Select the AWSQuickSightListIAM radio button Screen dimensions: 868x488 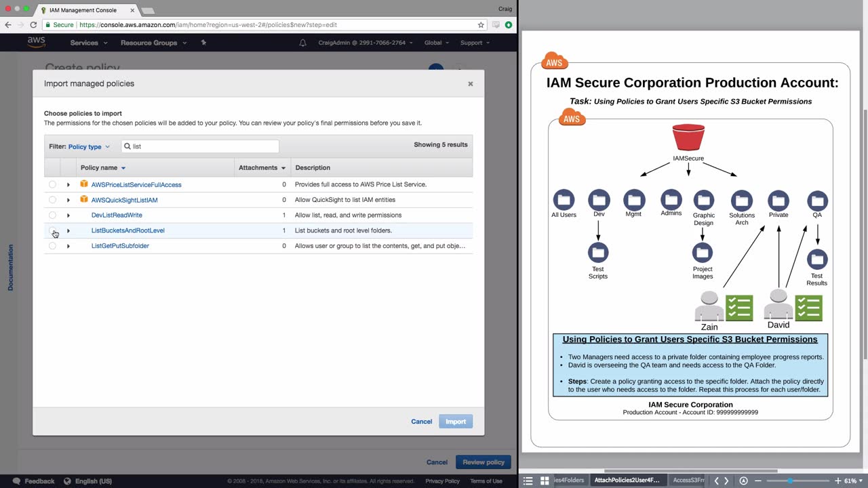point(52,200)
